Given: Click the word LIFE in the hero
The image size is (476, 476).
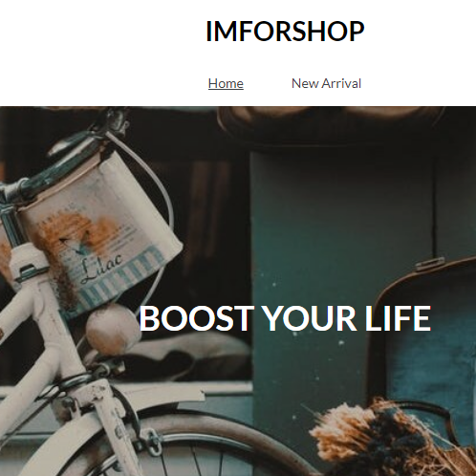Looking at the screenshot, I should (x=398, y=318).
